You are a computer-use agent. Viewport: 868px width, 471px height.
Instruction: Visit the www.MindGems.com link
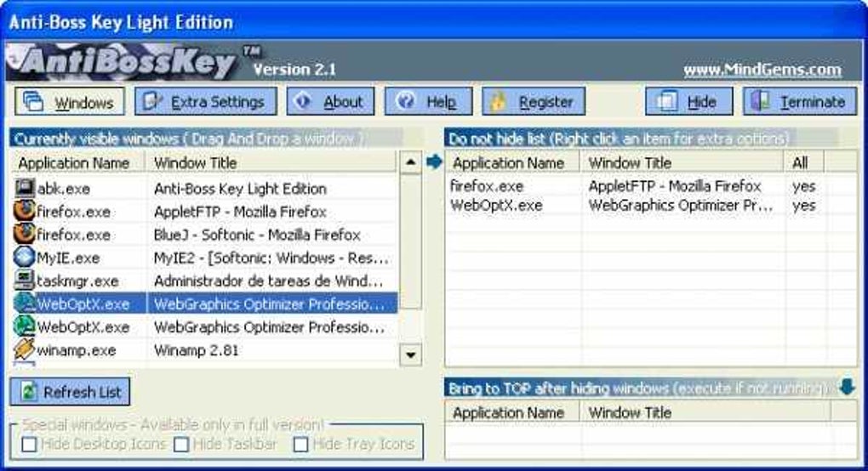pos(762,70)
